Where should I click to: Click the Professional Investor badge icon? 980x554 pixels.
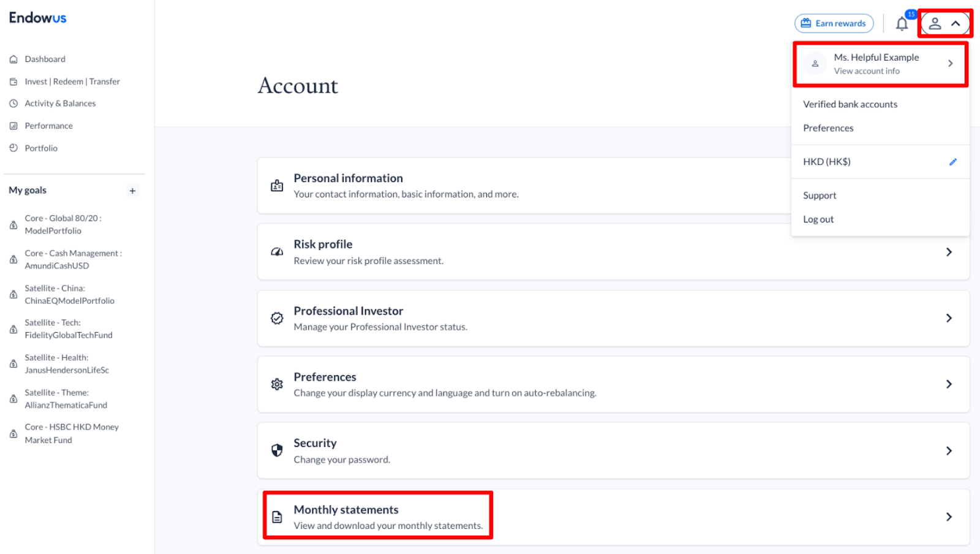(277, 318)
